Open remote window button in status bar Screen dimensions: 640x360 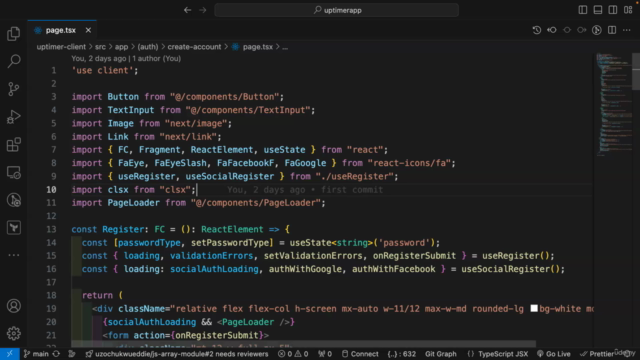9,354
